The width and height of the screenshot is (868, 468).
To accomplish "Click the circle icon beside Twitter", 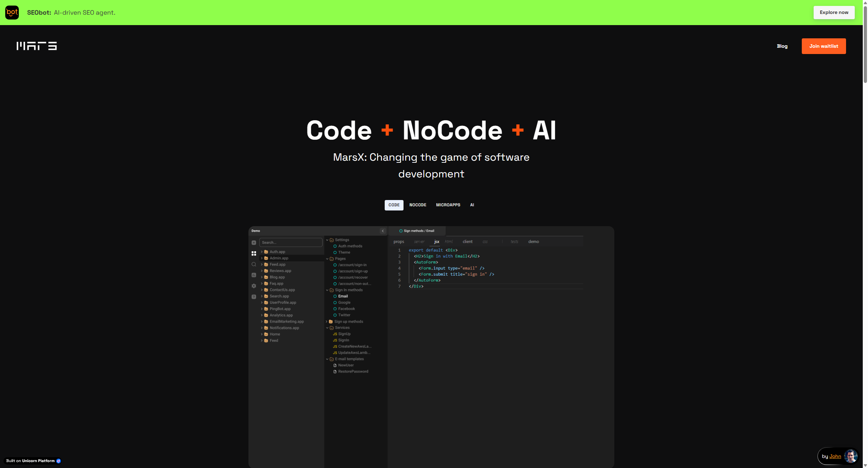I will (x=335, y=315).
